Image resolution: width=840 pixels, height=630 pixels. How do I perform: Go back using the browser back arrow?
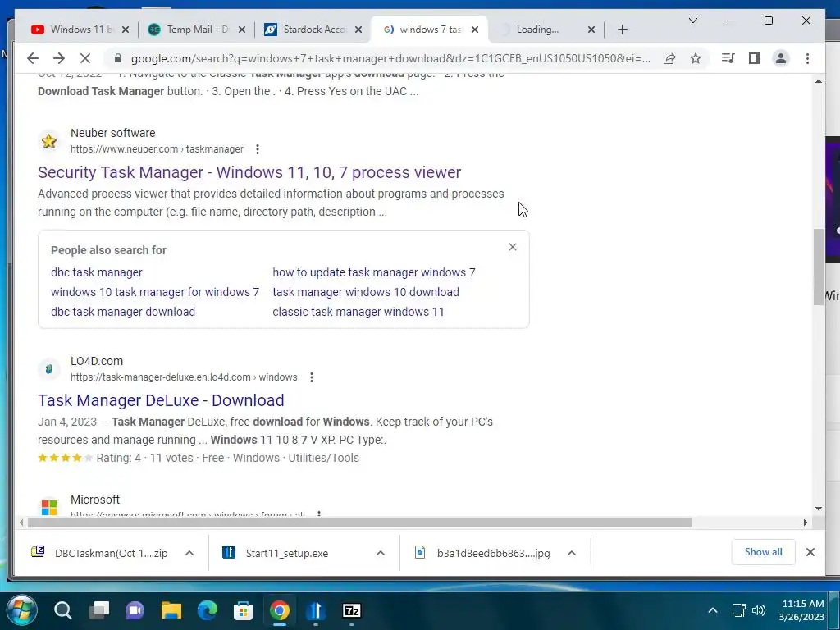33,58
